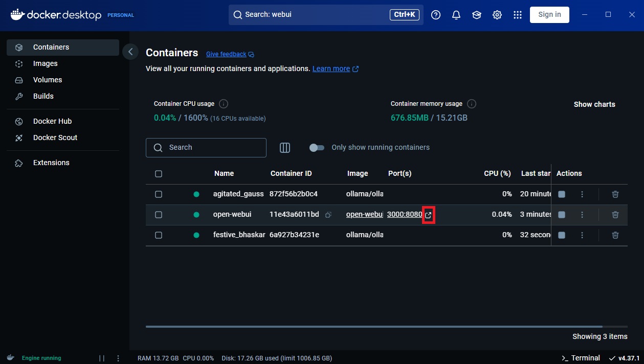Select all containers header checkbox
This screenshot has width=644, height=364.
(x=159, y=174)
